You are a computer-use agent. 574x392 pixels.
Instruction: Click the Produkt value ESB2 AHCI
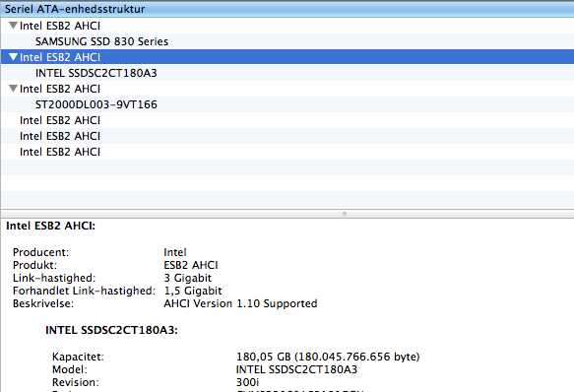click(191, 265)
